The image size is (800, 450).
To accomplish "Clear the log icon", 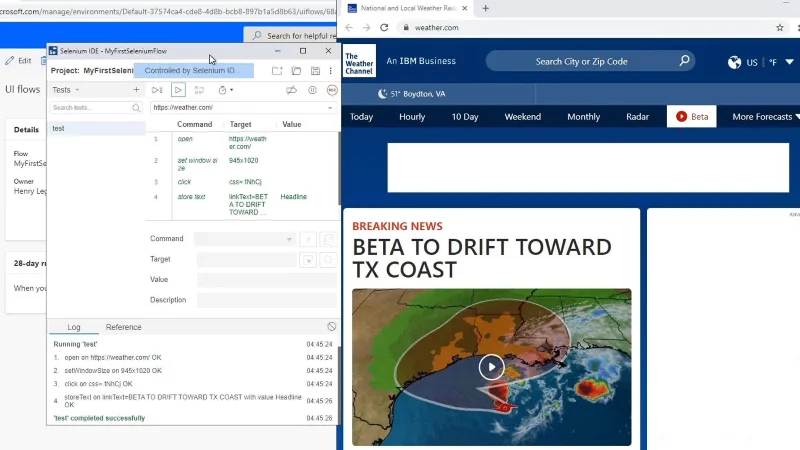I will 332,327.
